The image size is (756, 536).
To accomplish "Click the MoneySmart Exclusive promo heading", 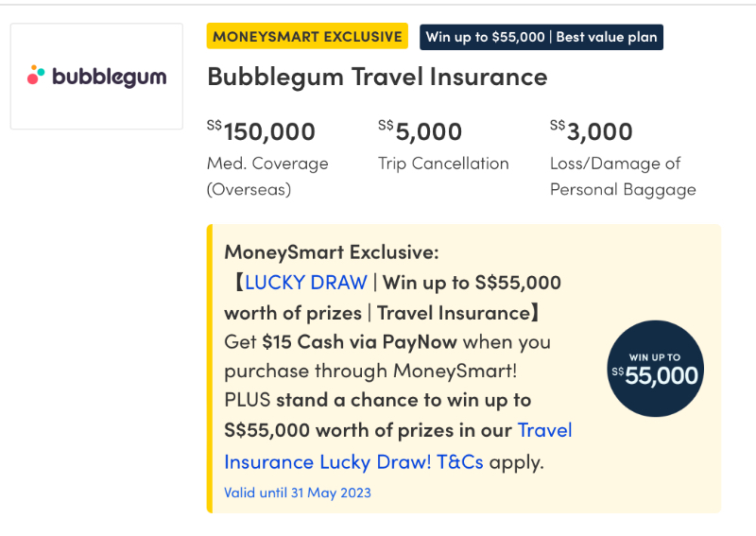I will 332,251.
